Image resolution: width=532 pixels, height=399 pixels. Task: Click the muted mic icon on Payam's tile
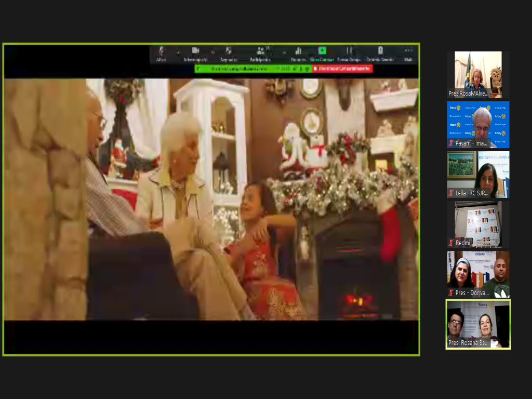451,143
